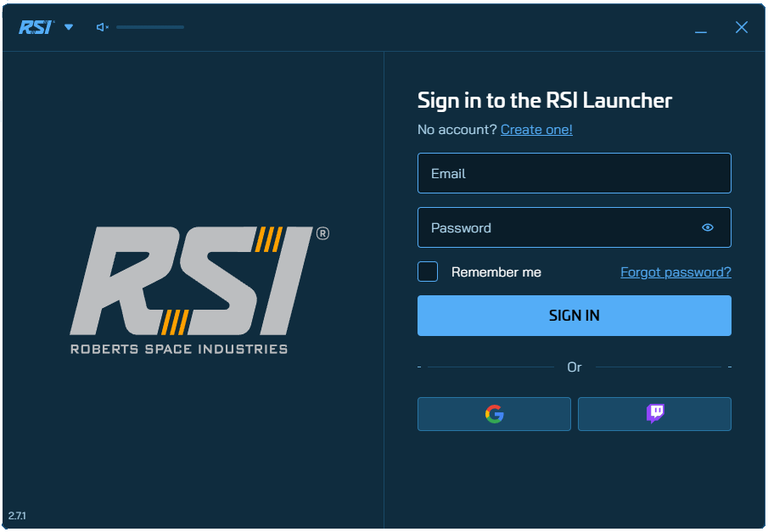
Task: Click the "Remember me" label text
Action: [x=496, y=272]
